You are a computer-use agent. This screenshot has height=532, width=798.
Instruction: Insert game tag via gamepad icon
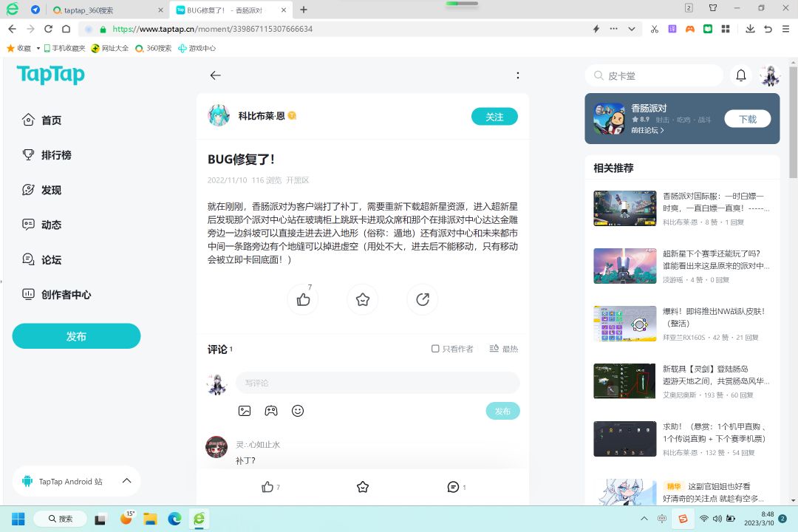(271, 411)
